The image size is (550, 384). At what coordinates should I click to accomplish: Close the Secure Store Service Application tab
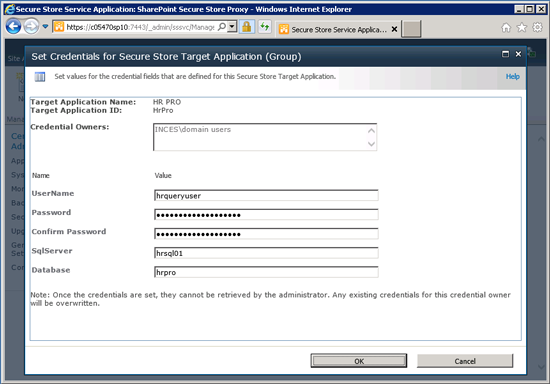(394, 29)
